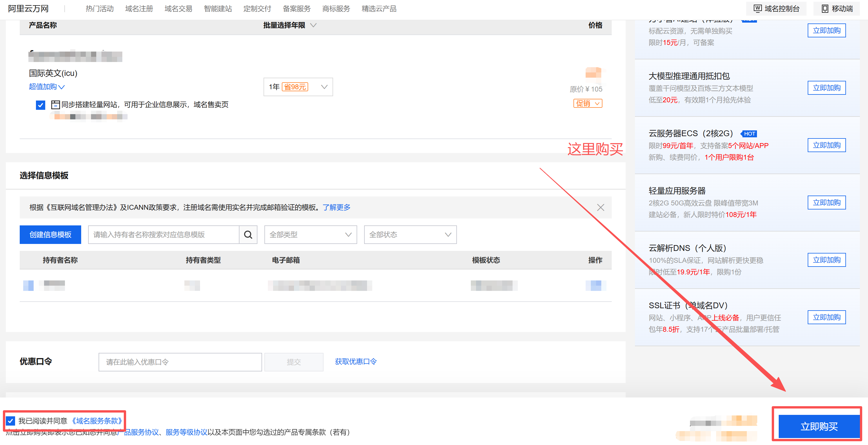Add 云解析DNS with 立即加购
The width and height of the screenshot is (868, 445).
[x=827, y=260]
